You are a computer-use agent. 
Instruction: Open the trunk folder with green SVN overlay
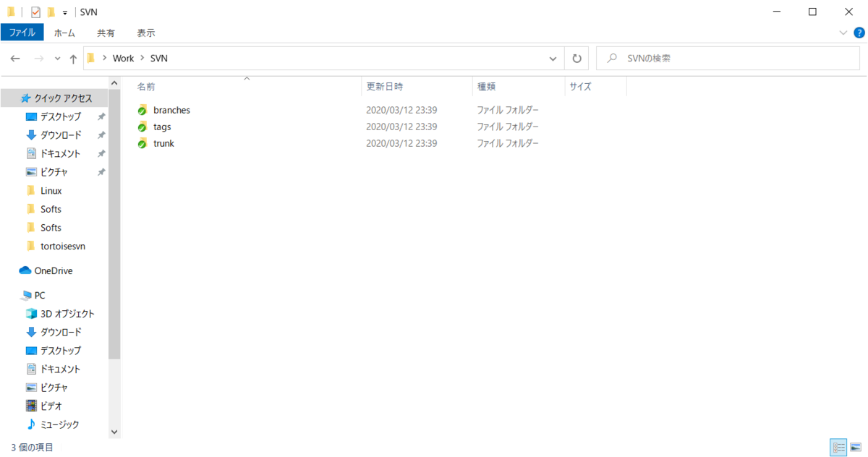coord(163,143)
